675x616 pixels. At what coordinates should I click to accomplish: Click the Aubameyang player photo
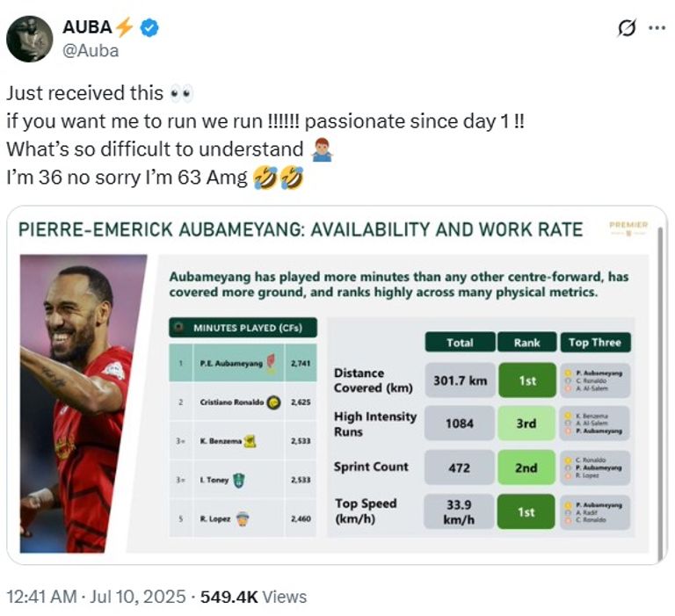click(x=83, y=403)
